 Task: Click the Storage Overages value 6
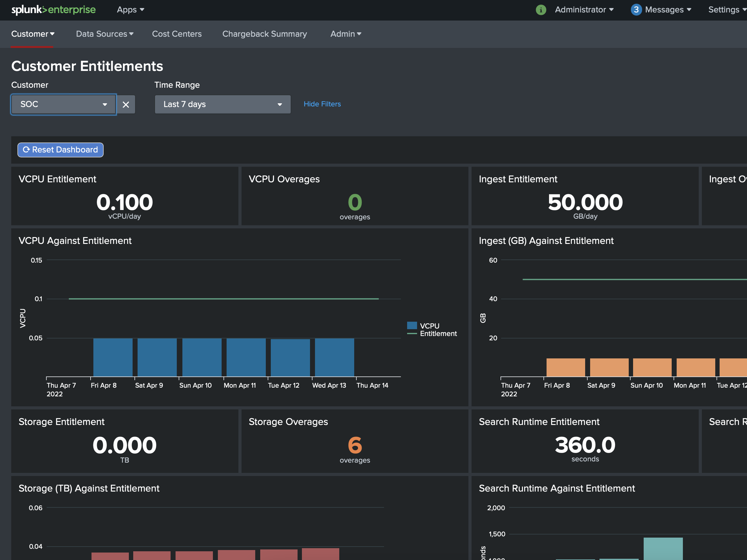point(355,445)
